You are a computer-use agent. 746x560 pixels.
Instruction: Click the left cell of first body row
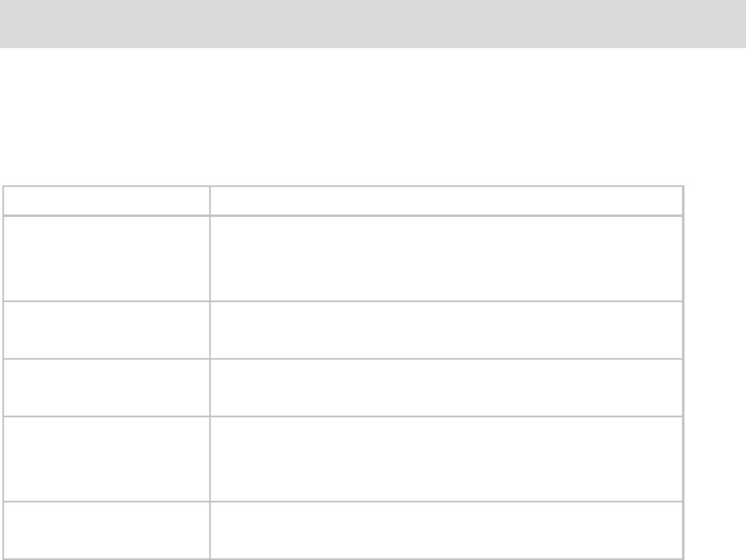(107, 259)
